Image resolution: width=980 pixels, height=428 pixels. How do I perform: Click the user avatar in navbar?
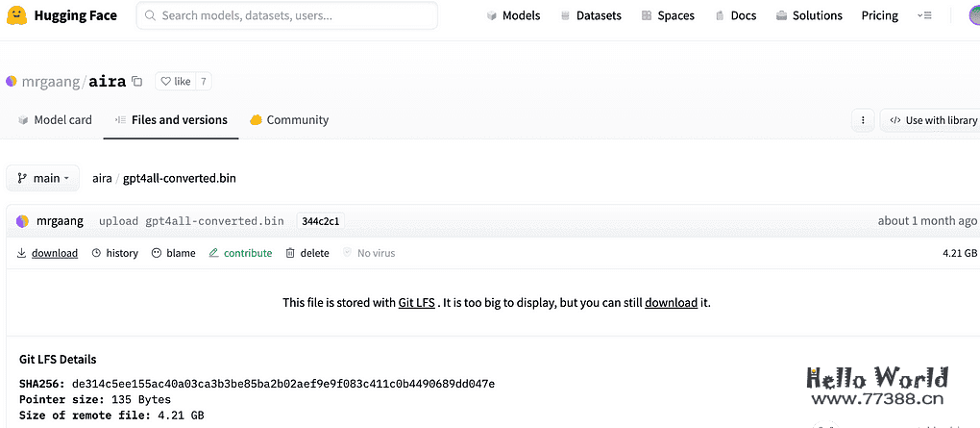[973, 15]
